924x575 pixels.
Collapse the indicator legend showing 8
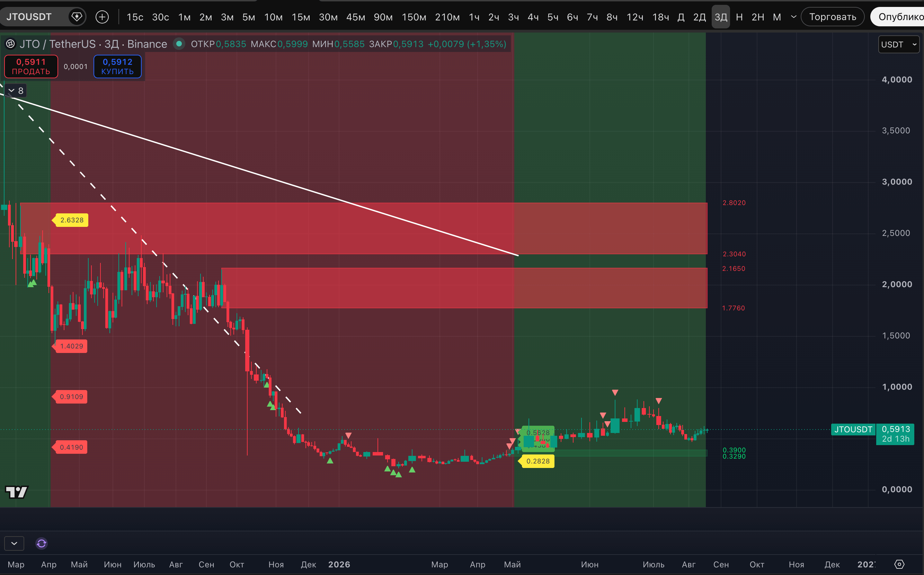(16, 90)
